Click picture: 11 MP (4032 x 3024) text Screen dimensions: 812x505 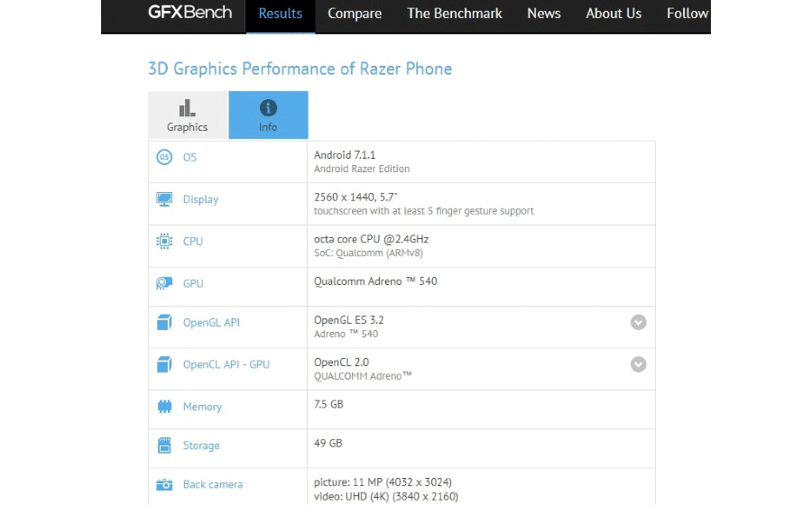tap(383, 482)
